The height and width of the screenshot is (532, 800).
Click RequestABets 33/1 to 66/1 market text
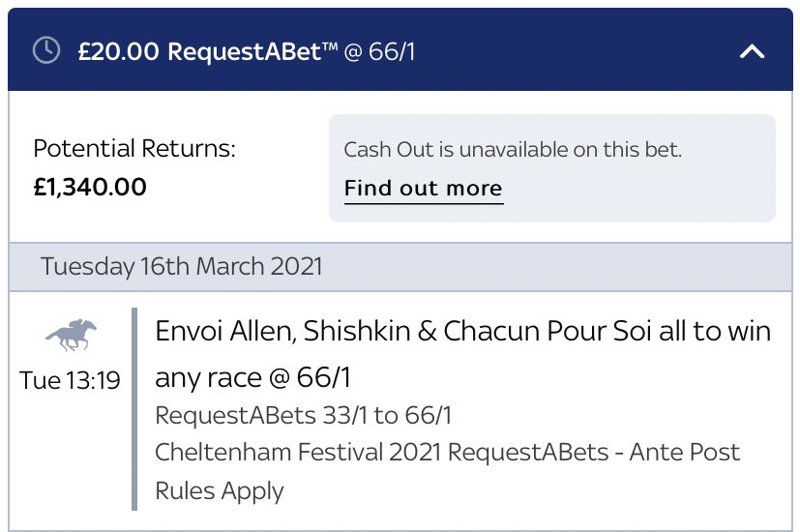point(303,415)
